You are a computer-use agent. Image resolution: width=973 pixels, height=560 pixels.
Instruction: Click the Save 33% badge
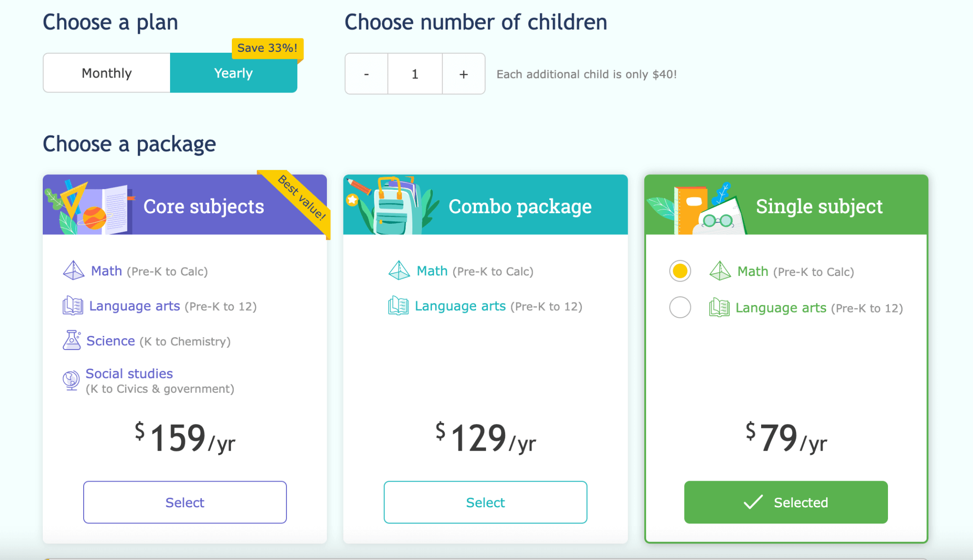point(267,47)
